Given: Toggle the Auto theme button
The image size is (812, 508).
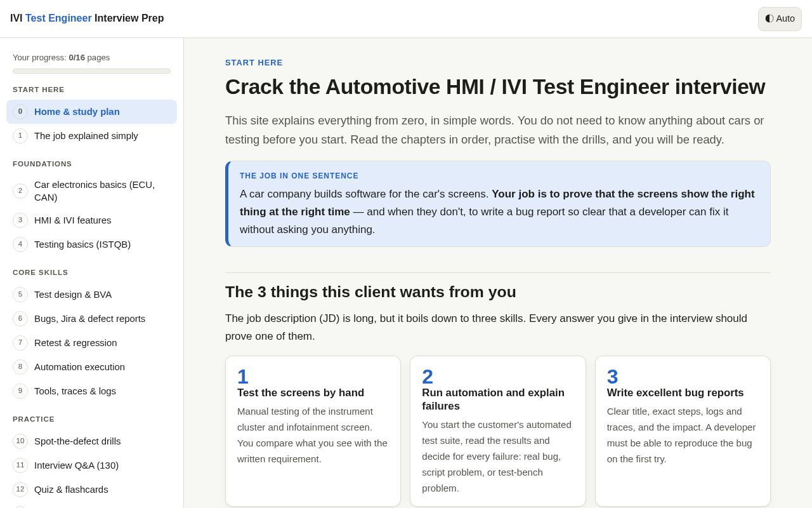Looking at the screenshot, I should pyautogui.click(x=780, y=19).
